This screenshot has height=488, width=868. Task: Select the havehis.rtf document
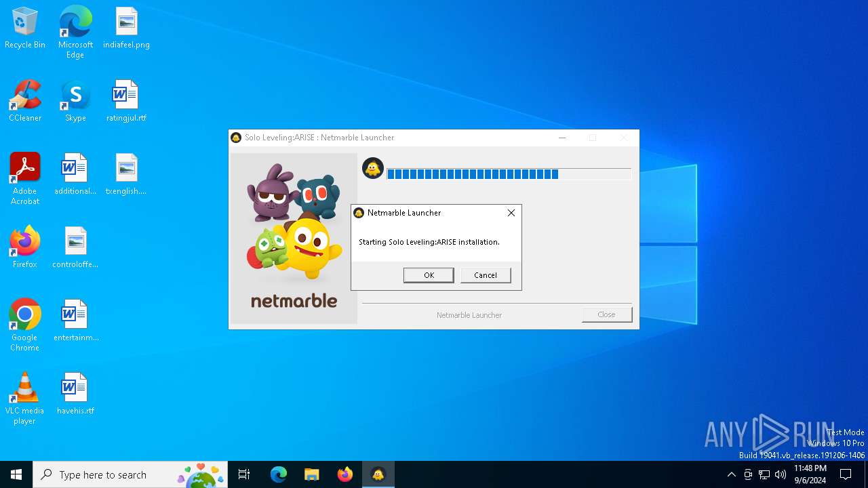[x=75, y=394]
